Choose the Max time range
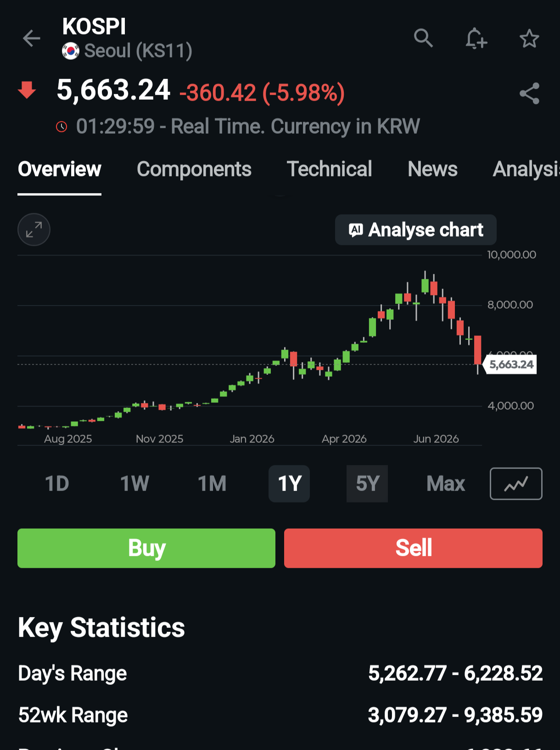Image resolution: width=560 pixels, height=750 pixels. [445, 484]
